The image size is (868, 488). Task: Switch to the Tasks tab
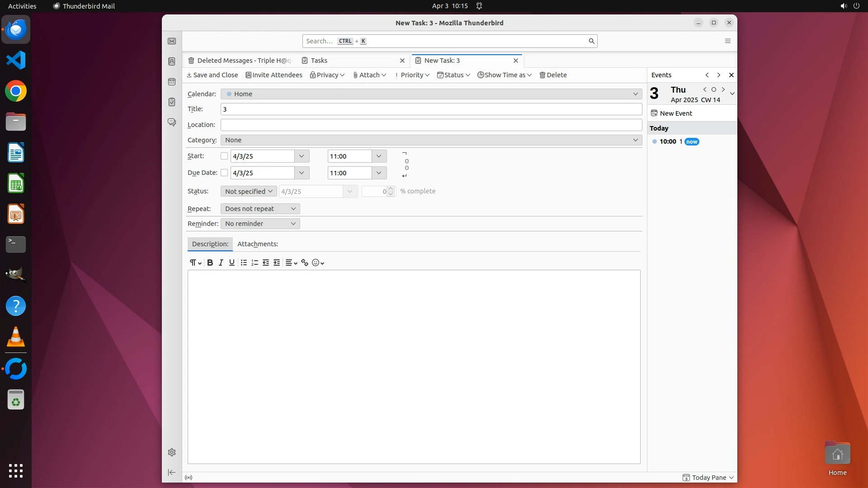pyautogui.click(x=319, y=61)
